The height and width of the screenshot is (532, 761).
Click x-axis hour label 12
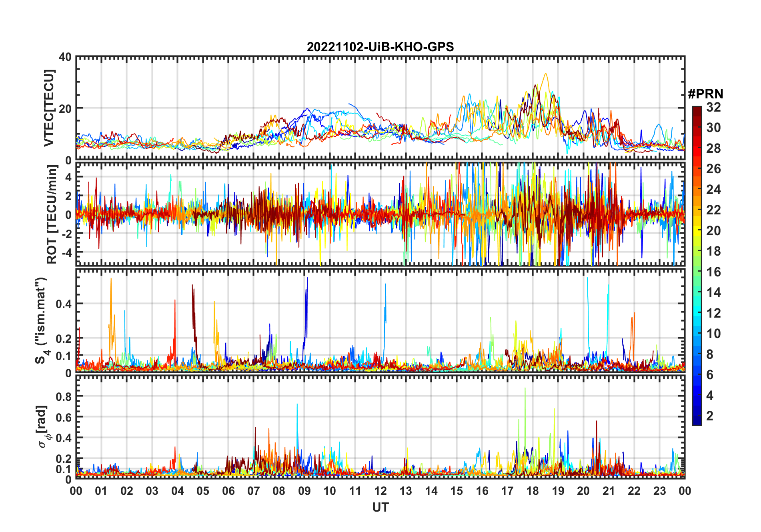pos(380,491)
